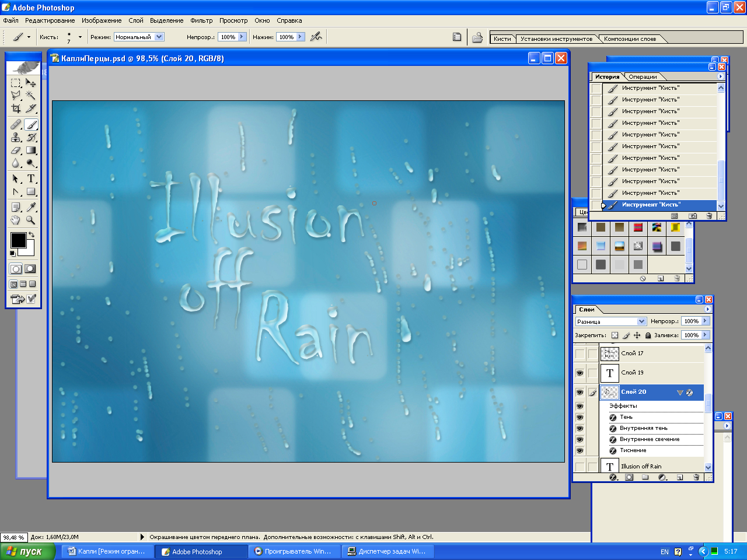Viewport: 747px width, 560px height.
Task: Select the Magic Wand tool
Action: (x=31, y=95)
